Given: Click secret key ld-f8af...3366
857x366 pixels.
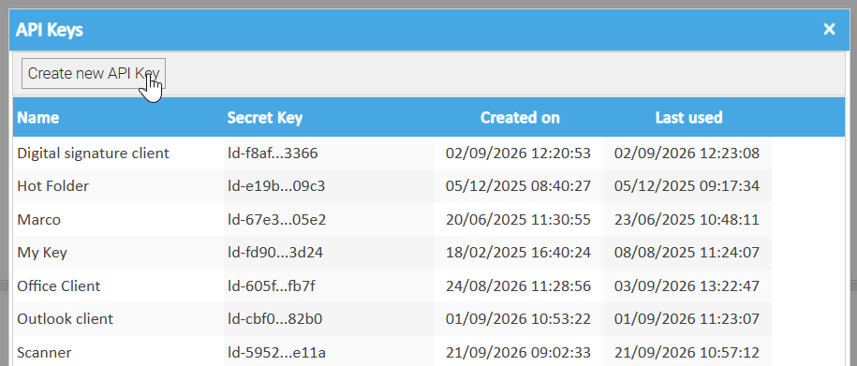Looking at the screenshot, I should pyautogui.click(x=273, y=153).
